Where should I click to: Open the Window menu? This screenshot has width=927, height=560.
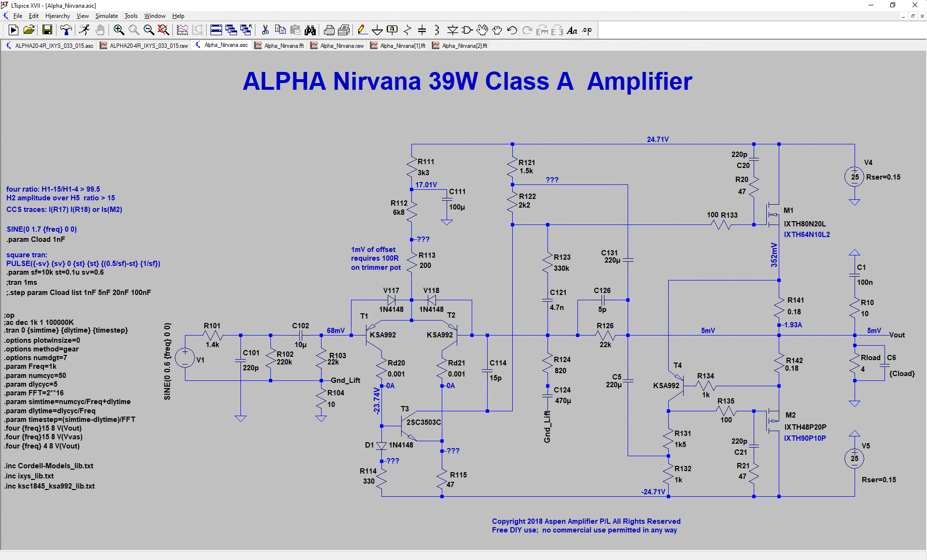click(154, 16)
